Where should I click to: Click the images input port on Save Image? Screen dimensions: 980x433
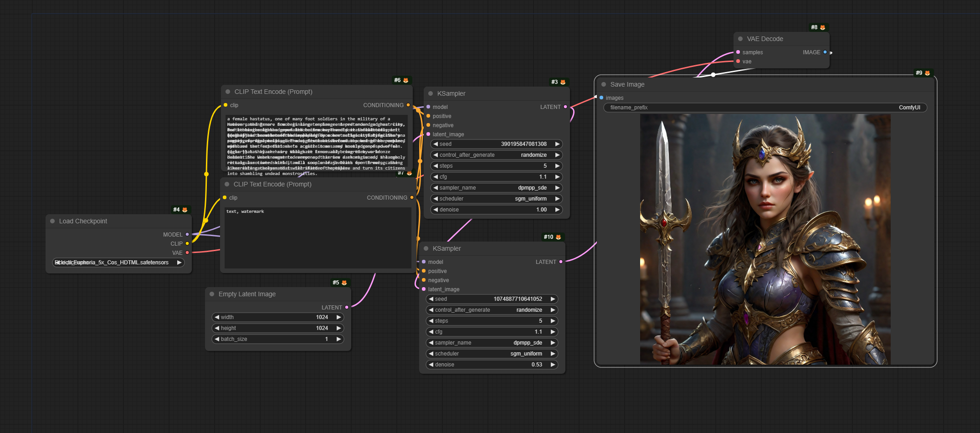[601, 98]
